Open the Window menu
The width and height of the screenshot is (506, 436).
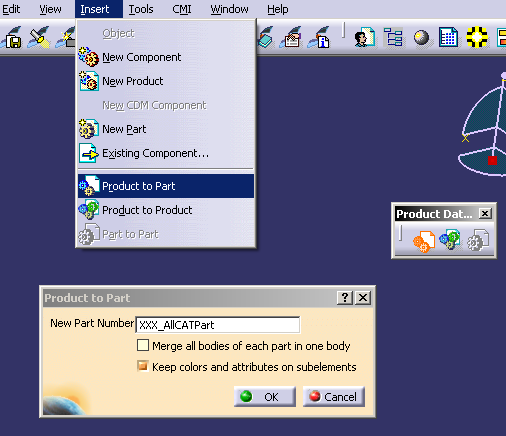pyautogui.click(x=229, y=9)
